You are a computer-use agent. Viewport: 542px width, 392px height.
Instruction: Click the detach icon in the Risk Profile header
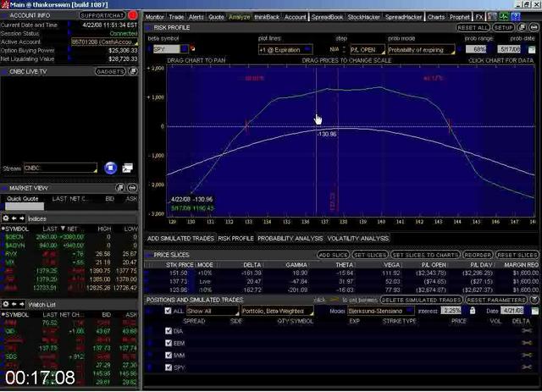pos(522,27)
